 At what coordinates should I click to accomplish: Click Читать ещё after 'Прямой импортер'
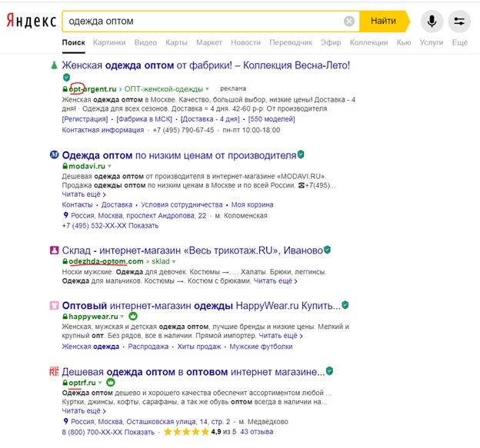281,336
